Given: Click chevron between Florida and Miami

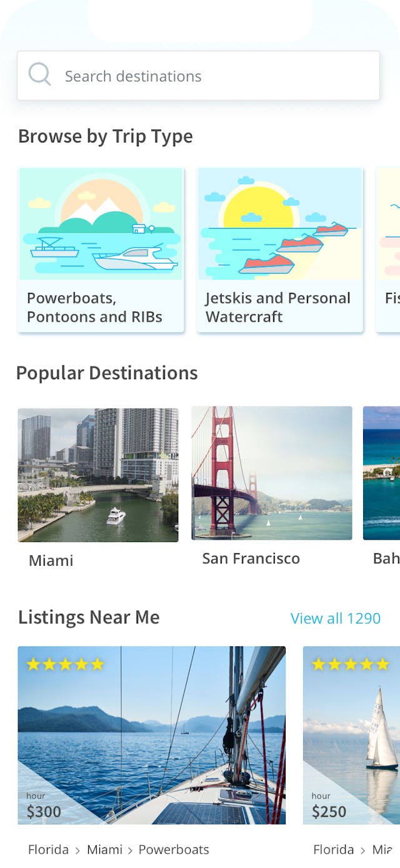Looking at the screenshot, I should coord(77,850).
